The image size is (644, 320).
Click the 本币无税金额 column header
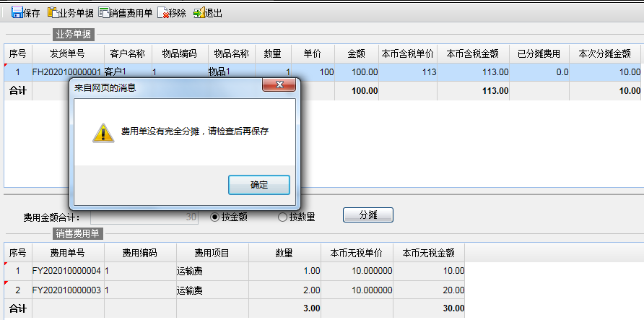(428, 253)
